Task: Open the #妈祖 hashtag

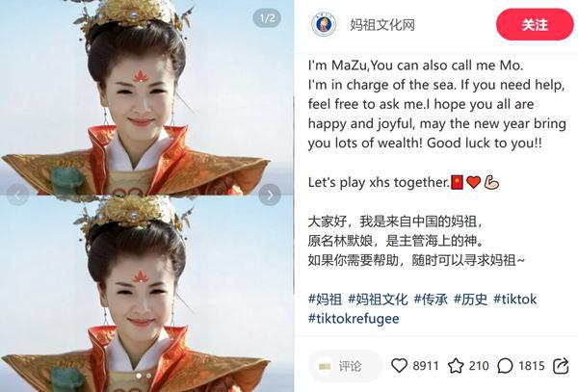Action: 326,299
